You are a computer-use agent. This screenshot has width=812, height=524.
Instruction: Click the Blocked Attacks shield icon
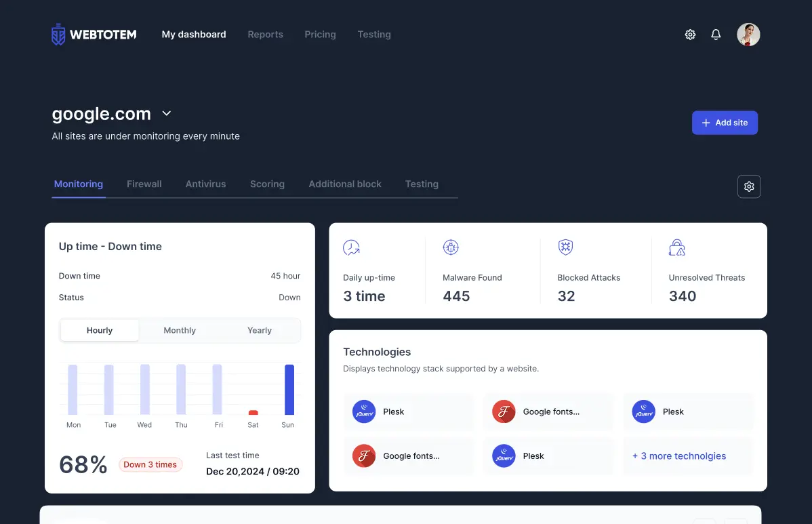pos(565,247)
